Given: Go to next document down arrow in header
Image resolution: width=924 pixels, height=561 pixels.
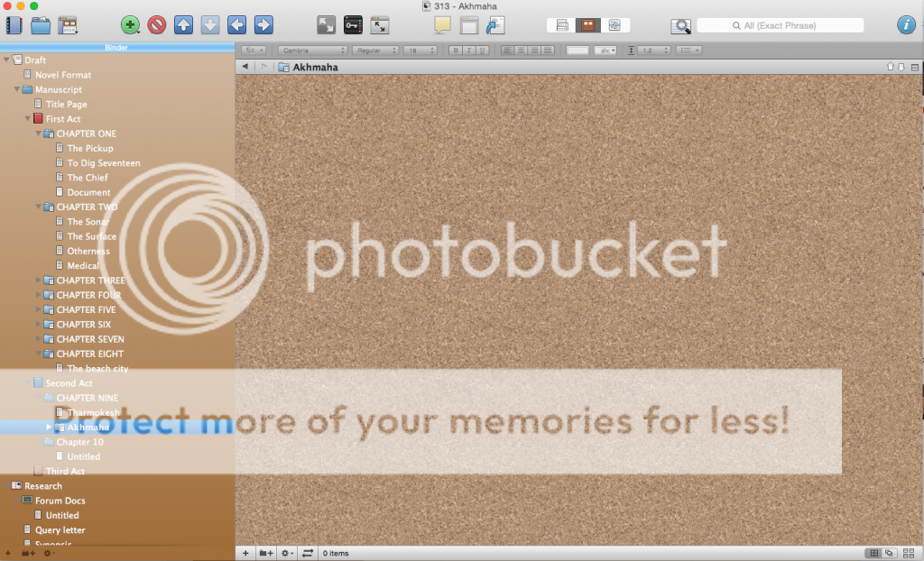Looking at the screenshot, I should pos(901,67).
